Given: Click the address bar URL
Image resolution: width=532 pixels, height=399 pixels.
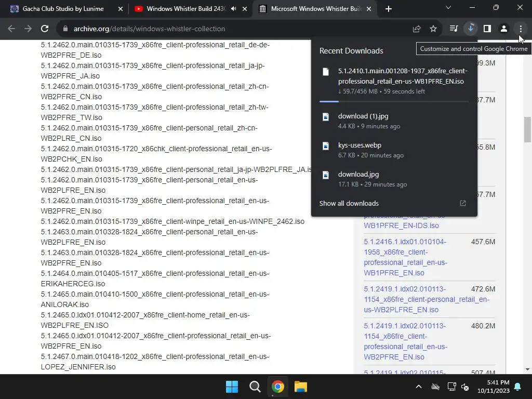Looking at the screenshot, I should (x=149, y=29).
